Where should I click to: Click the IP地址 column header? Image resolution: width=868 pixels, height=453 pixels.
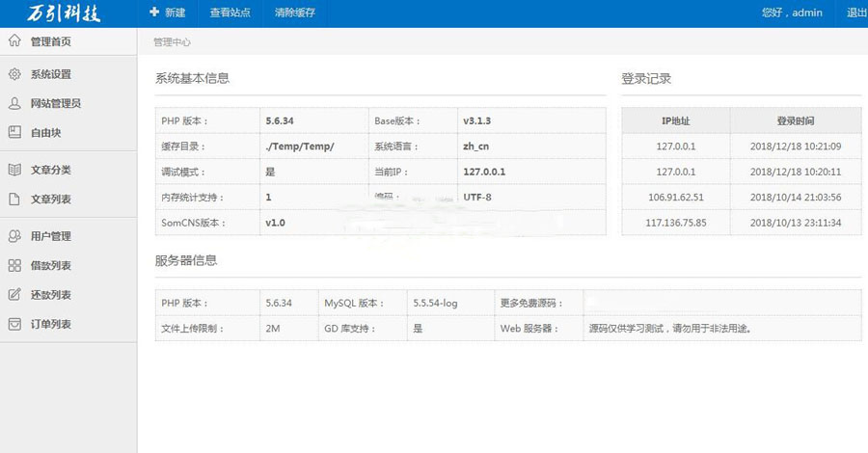click(x=675, y=121)
